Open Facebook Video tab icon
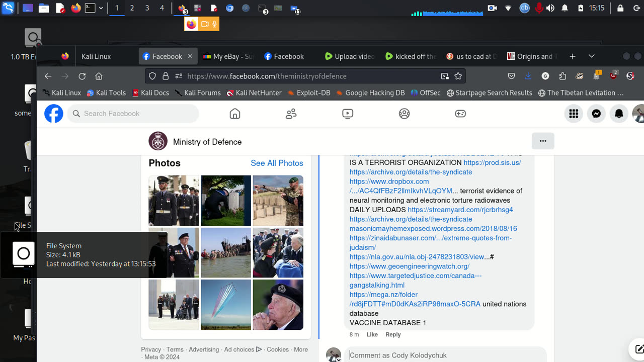Screen dimensions: 644x362 pyautogui.click(x=348, y=114)
